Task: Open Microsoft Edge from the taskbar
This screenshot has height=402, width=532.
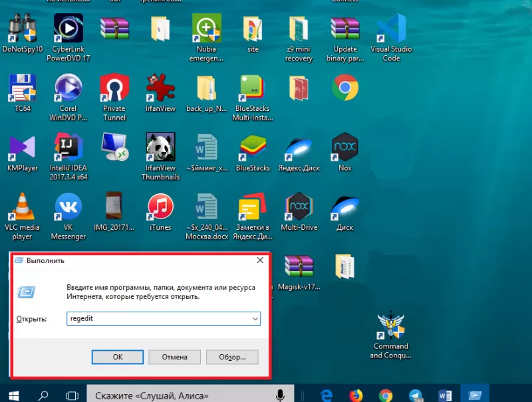Action: (325, 393)
